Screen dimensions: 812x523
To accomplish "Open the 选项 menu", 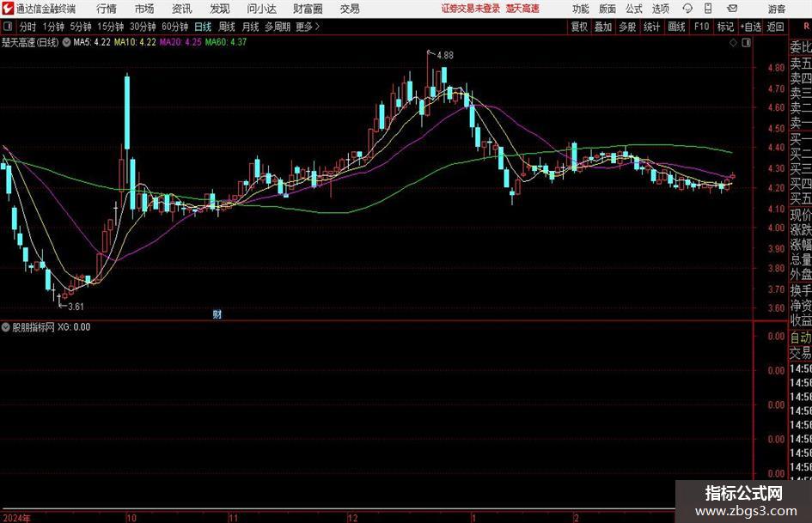I will coord(660,9).
